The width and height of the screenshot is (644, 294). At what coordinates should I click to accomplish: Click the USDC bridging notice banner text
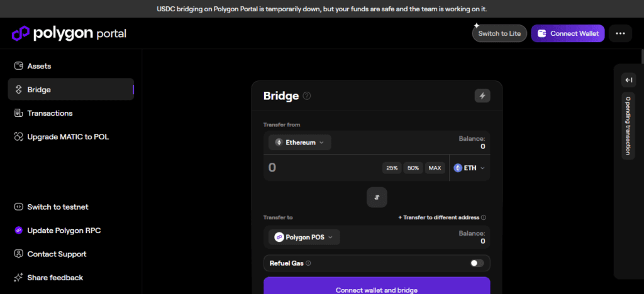pyautogui.click(x=322, y=9)
